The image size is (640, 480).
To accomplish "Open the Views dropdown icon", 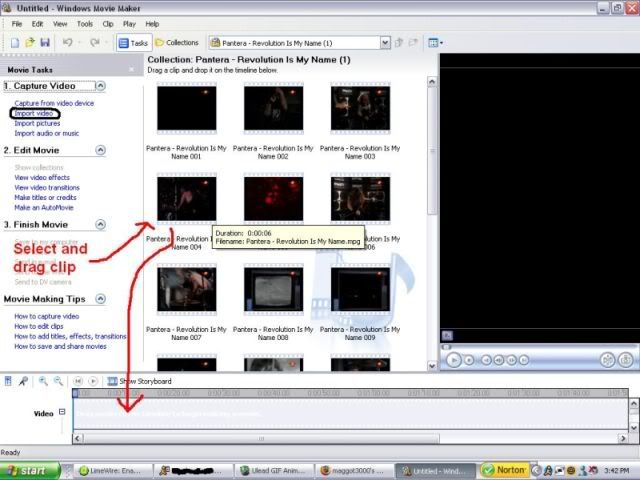I will pyautogui.click(x=436, y=43).
